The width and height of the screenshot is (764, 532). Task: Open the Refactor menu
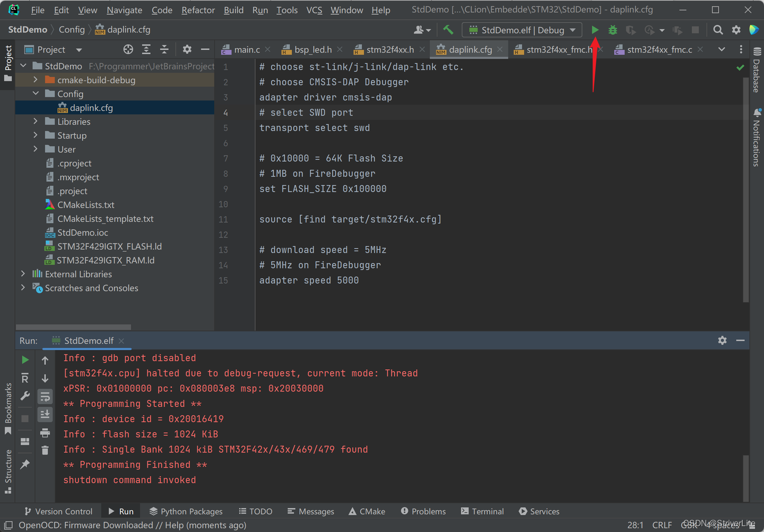coord(198,10)
